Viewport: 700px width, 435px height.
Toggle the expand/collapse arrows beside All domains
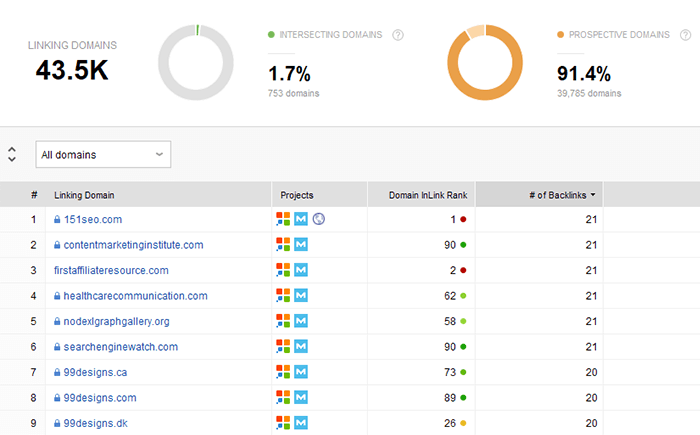[x=12, y=155]
